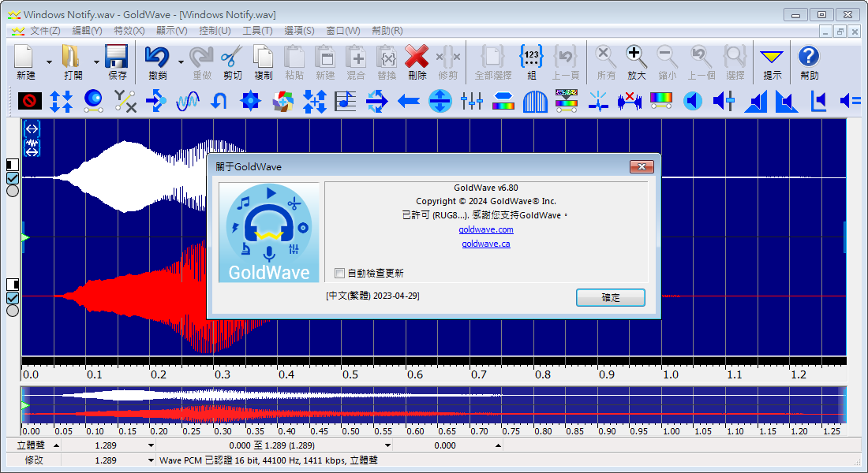Open the 特效(X) menu

pos(129,31)
